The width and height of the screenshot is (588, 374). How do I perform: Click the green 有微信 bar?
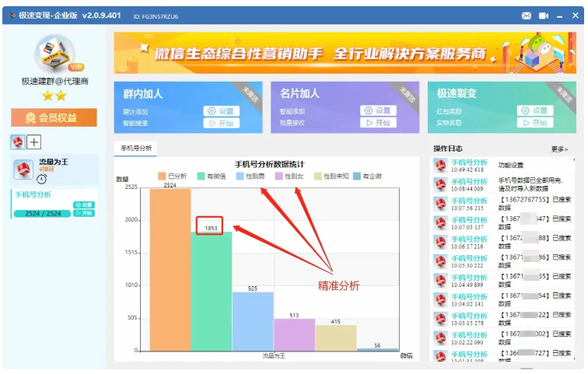(x=212, y=291)
